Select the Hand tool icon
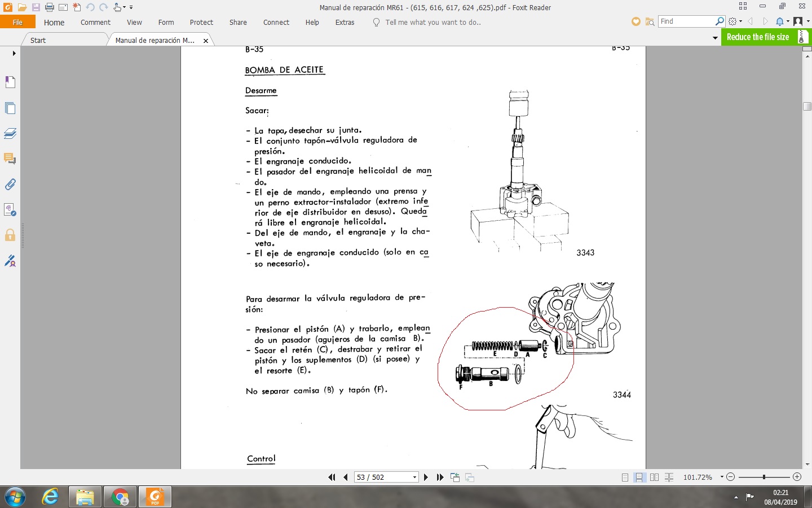This screenshot has height=508, width=812. point(117,7)
